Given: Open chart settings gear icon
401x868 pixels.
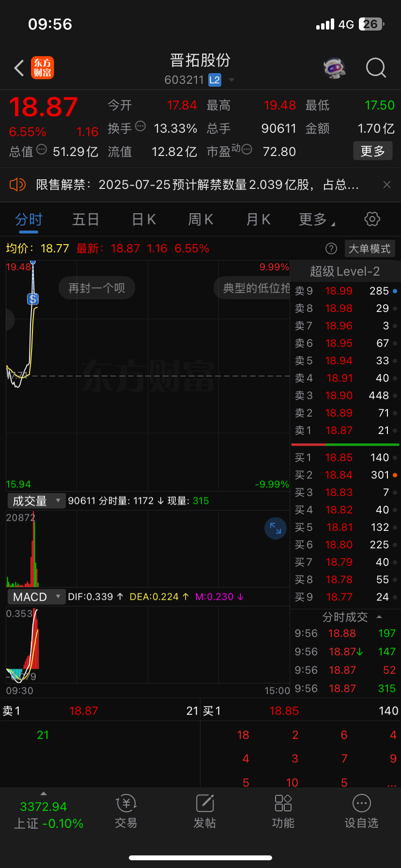Looking at the screenshot, I should click(372, 219).
